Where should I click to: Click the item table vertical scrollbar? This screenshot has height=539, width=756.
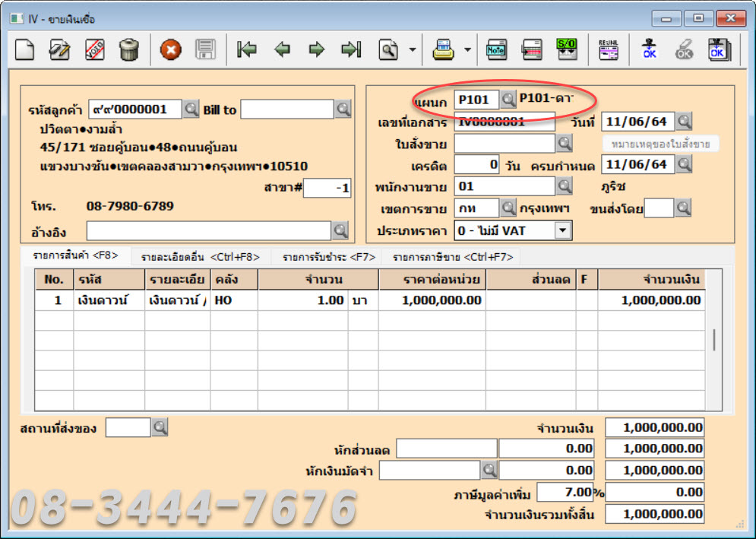714,340
